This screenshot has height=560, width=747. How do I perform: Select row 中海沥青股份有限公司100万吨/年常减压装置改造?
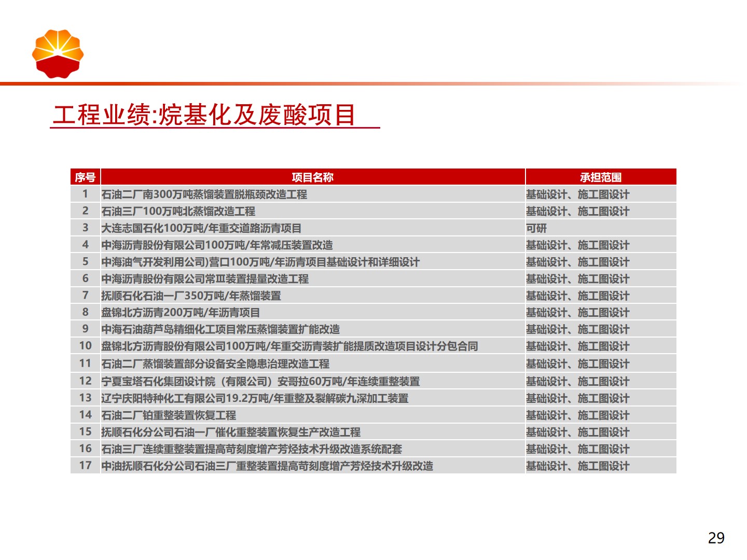[x=374, y=245]
